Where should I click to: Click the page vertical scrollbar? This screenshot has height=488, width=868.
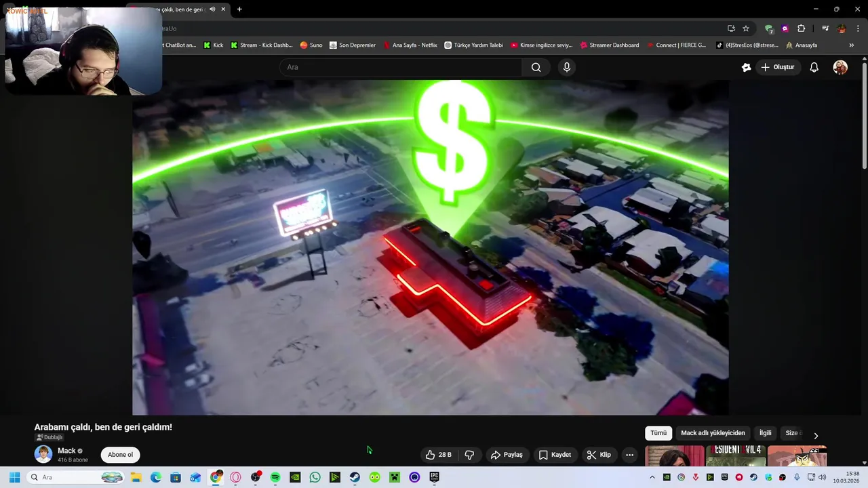(865, 115)
